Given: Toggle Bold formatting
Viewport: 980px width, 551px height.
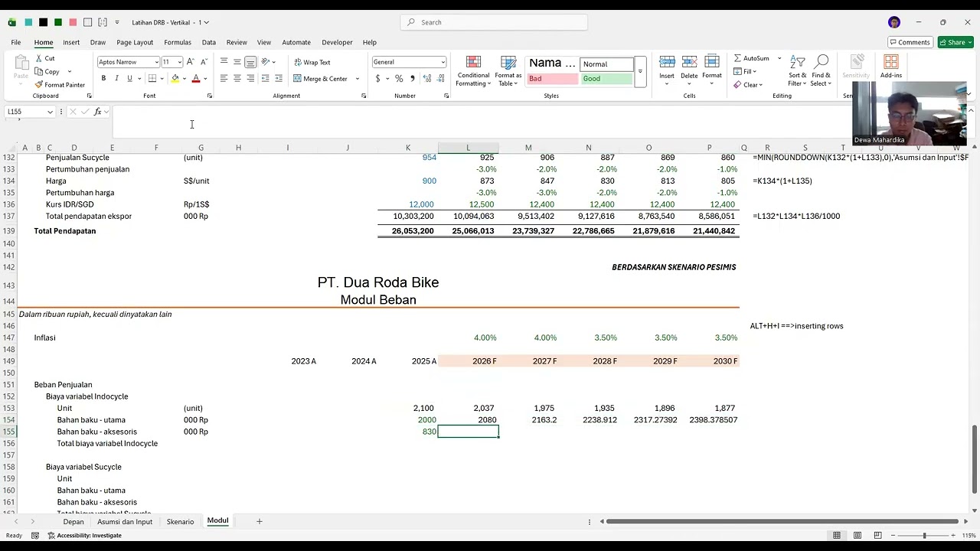Looking at the screenshot, I should click(x=103, y=78).
